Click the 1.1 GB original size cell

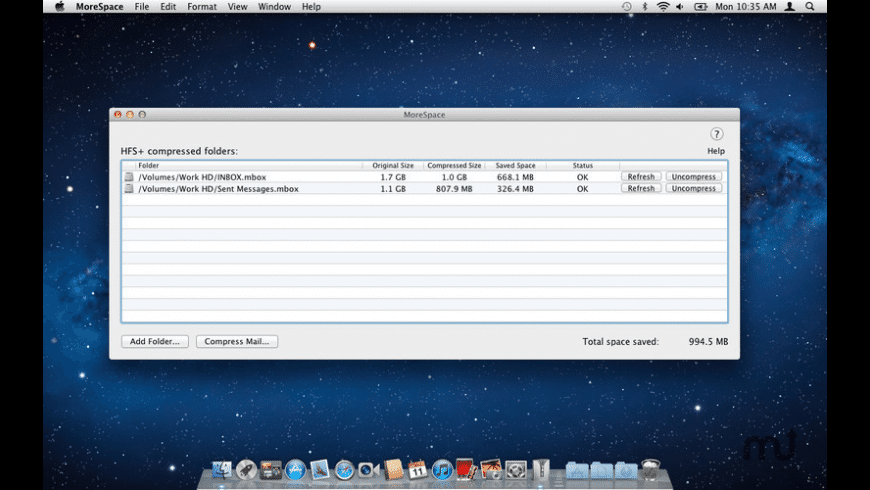(x=393, y=189)
